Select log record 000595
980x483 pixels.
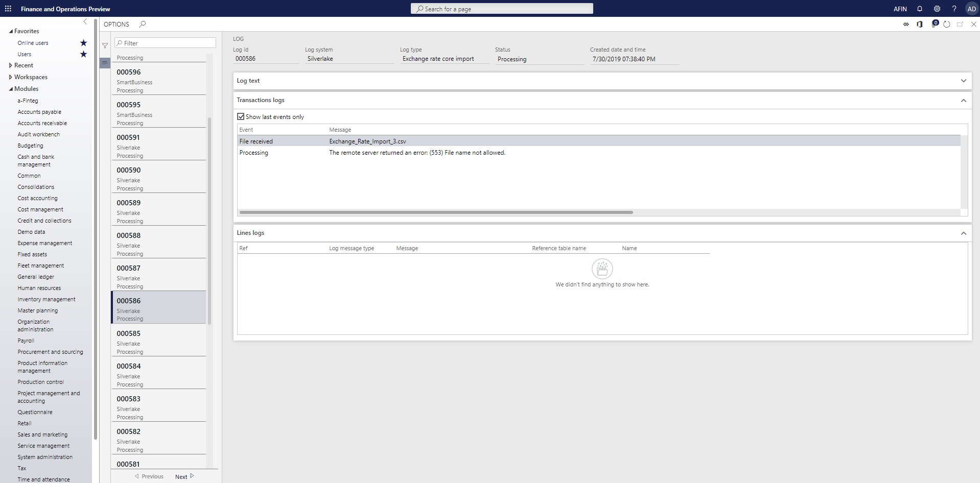[x=158, y=111]
